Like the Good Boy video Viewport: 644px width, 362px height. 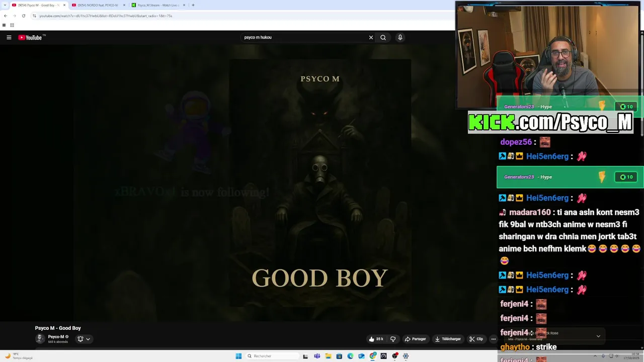[x=376, y=339]
